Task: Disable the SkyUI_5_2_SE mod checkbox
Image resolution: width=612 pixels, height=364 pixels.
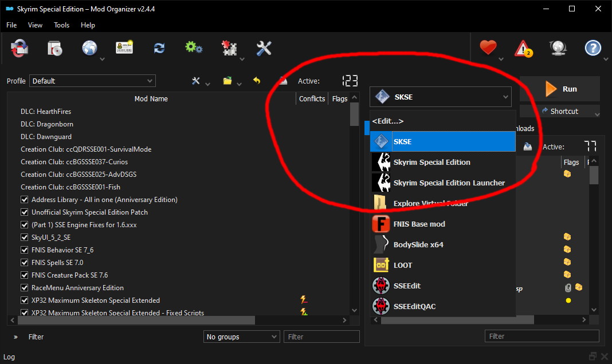Action: tap(24, 238)
